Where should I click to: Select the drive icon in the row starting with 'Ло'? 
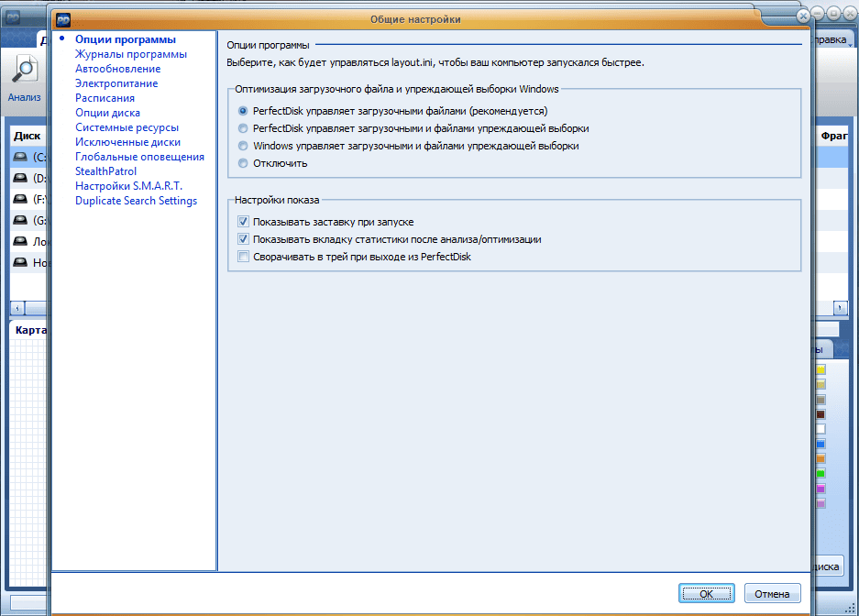[20, 241]
